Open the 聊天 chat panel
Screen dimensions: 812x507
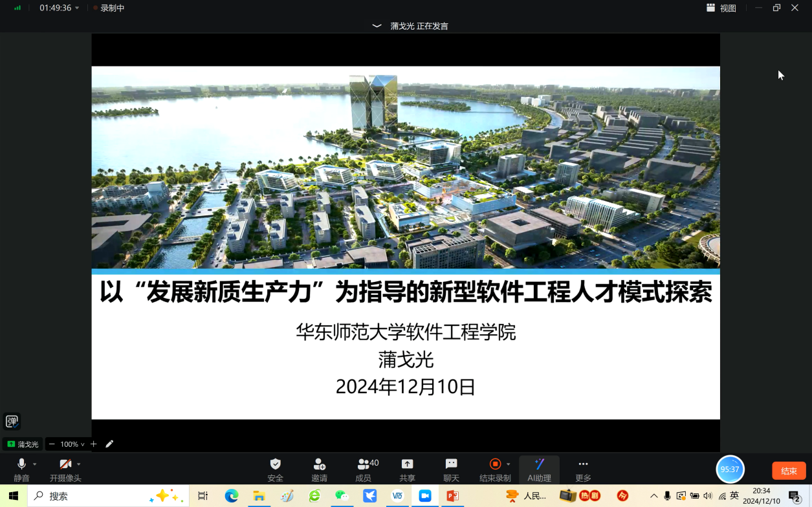tap(451, 469)
